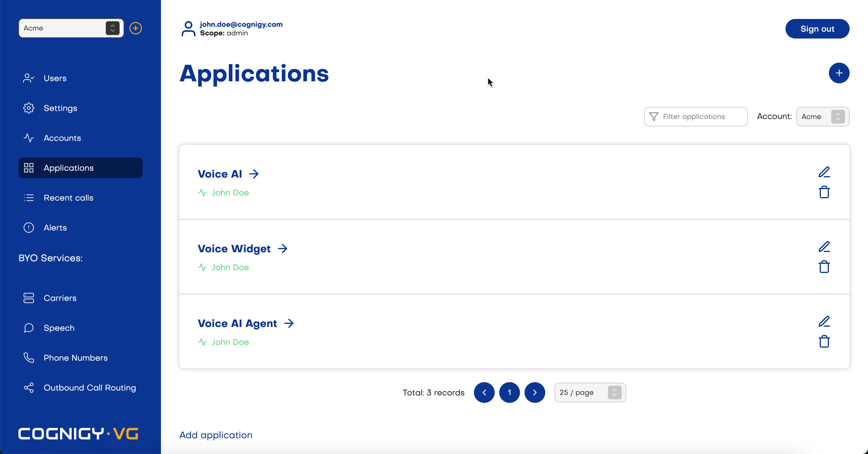Click the Phone Numbers handset icon
Image resolution: width=868 pixels, height=454 pixels.
(29, 358)
